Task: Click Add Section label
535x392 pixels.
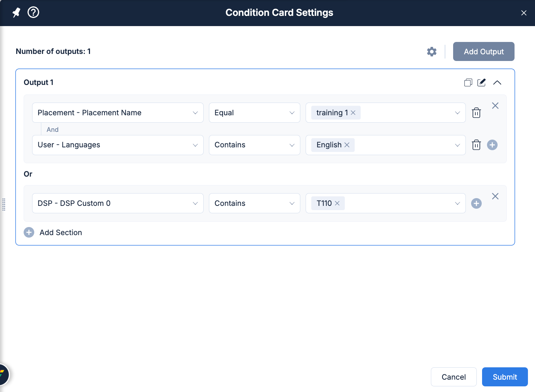Action: [x=61, y=233]
